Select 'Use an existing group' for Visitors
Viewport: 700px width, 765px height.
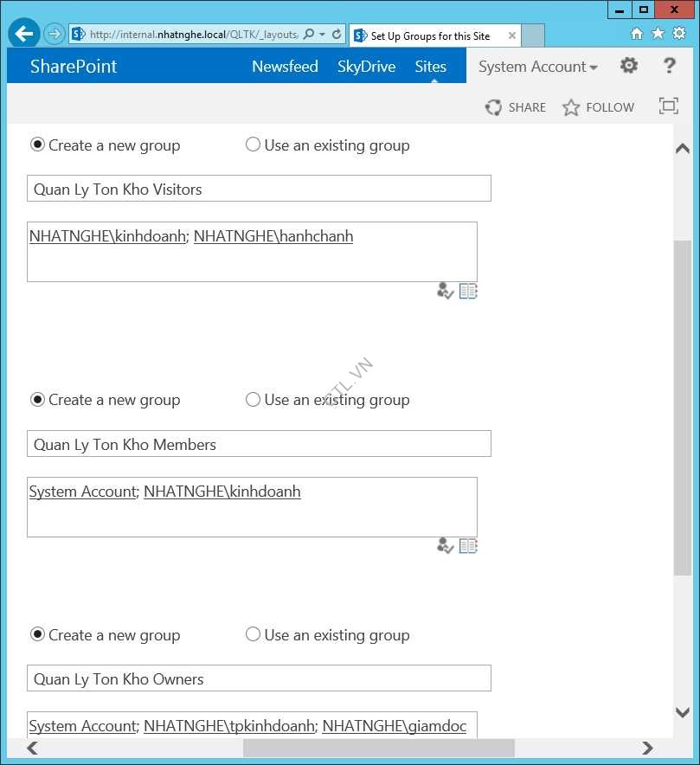253,145
